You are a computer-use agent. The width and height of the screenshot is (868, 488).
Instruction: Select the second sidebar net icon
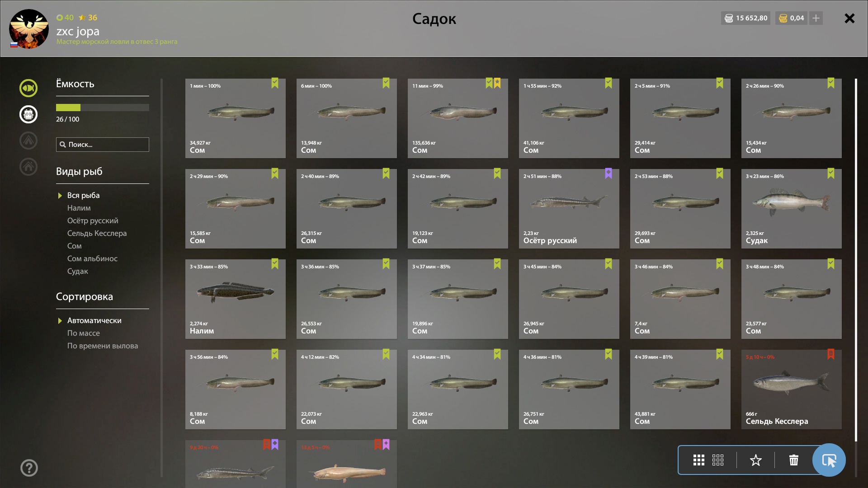28,114
